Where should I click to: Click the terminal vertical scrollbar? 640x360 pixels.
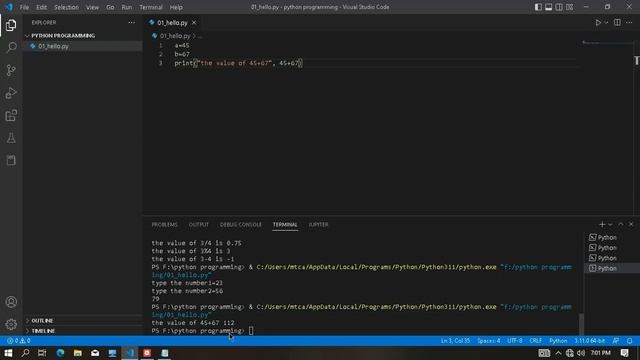point(581,324)
